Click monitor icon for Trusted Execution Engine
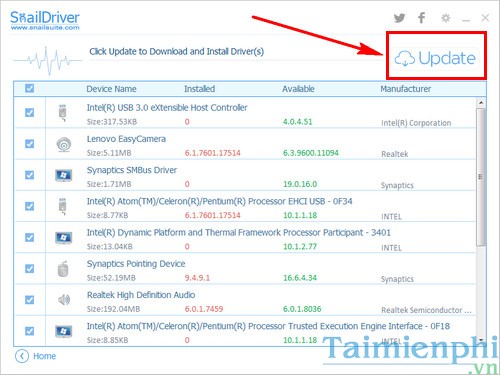The image size is (500, 375). pos(63,331)
